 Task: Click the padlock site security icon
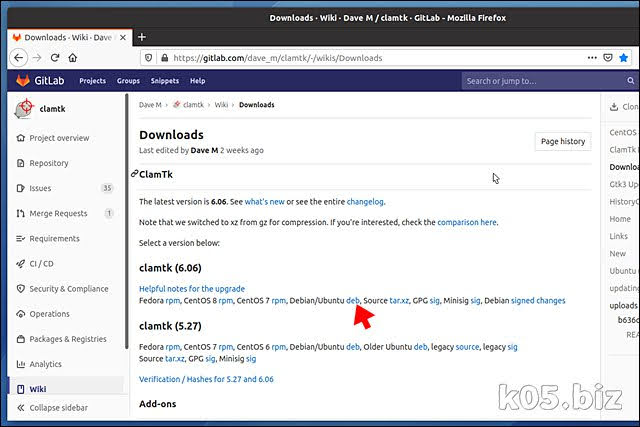click(164, 58)
